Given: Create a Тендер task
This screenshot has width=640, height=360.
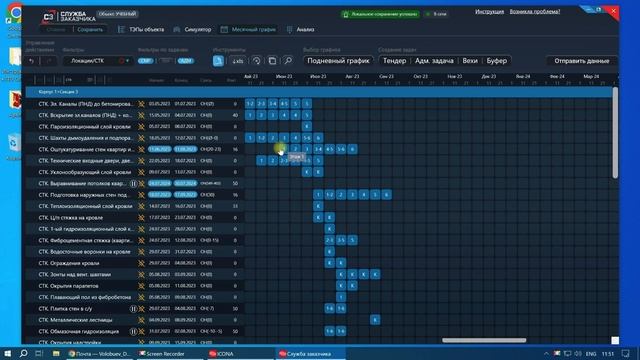Looking at the screenshot, I should pos(394,61).
